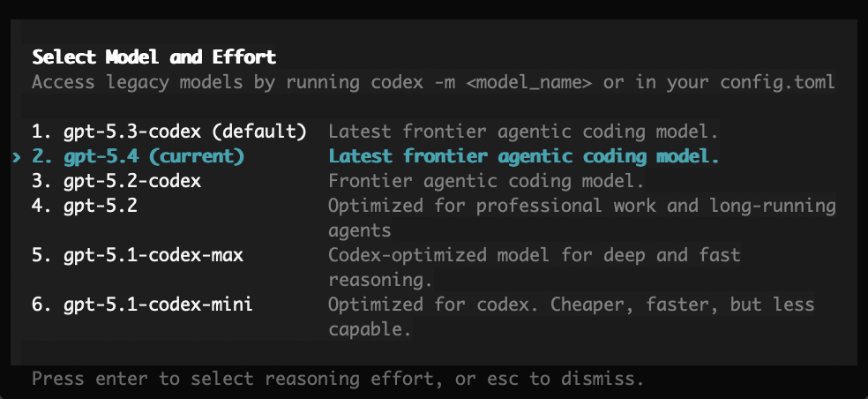The image size is (868, 399).
Task: Click the 'Access legacy models' hint text
Action: pos(433,83)
